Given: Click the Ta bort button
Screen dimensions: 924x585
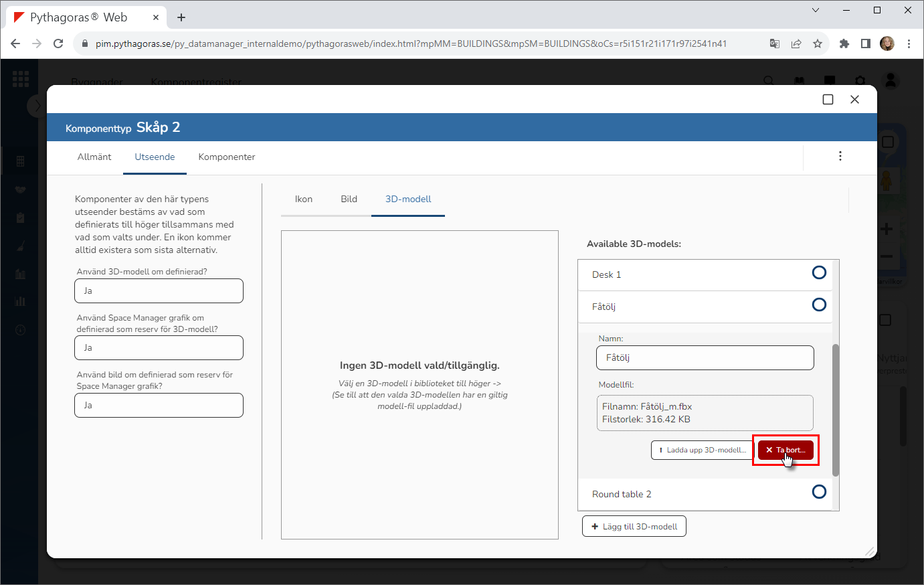Looking at the screenshot, I should pyautogui.click(x=786, y=450).
